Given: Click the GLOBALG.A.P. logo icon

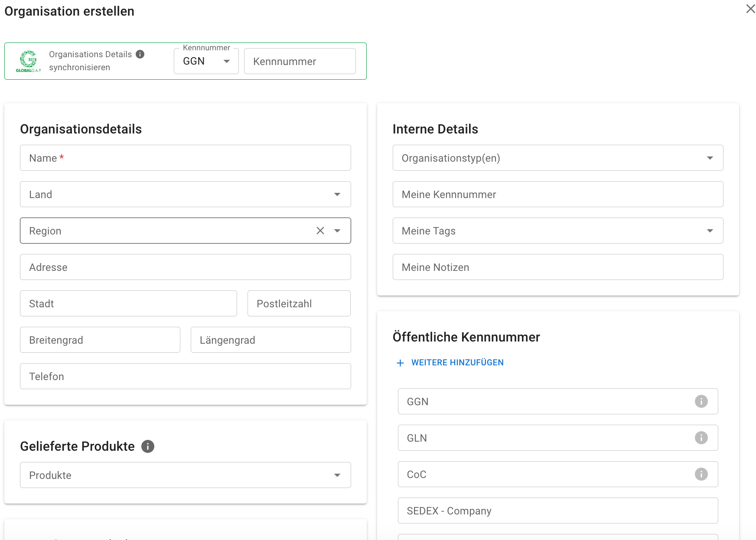Looking at the screenshot, I should (29, 61).
